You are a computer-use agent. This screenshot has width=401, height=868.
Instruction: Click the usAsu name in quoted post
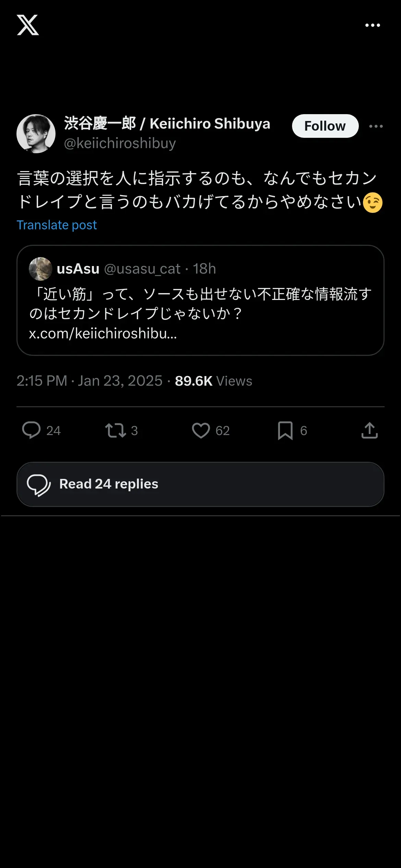[78, 269]
